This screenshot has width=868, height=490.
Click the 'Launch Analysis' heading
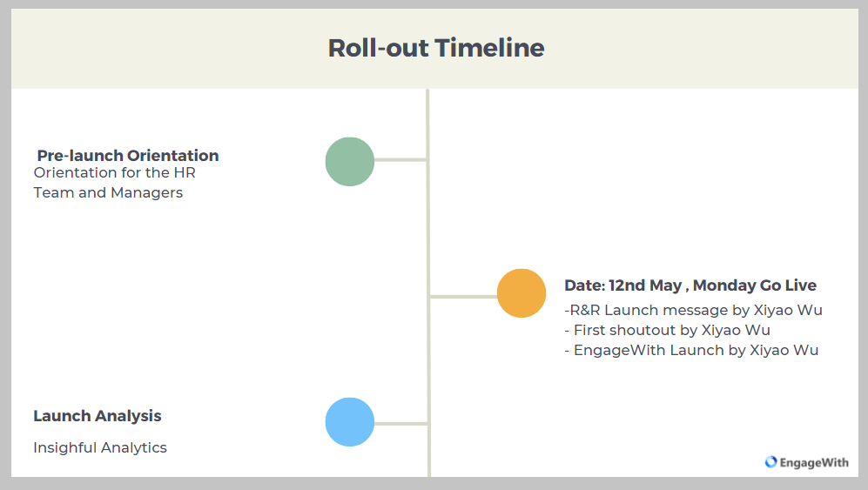pyautogui.click(x=98, y=416)
